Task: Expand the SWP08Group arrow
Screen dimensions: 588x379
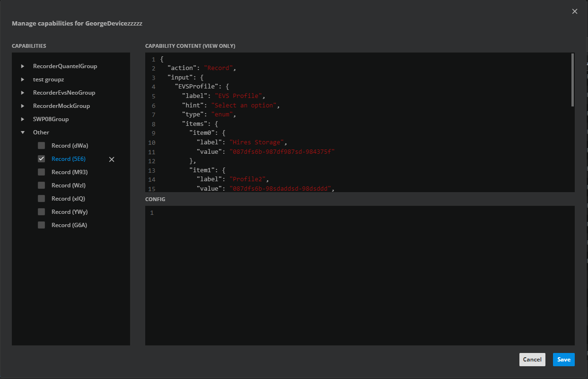Action: pyautogui.click(x=23, y=119)
